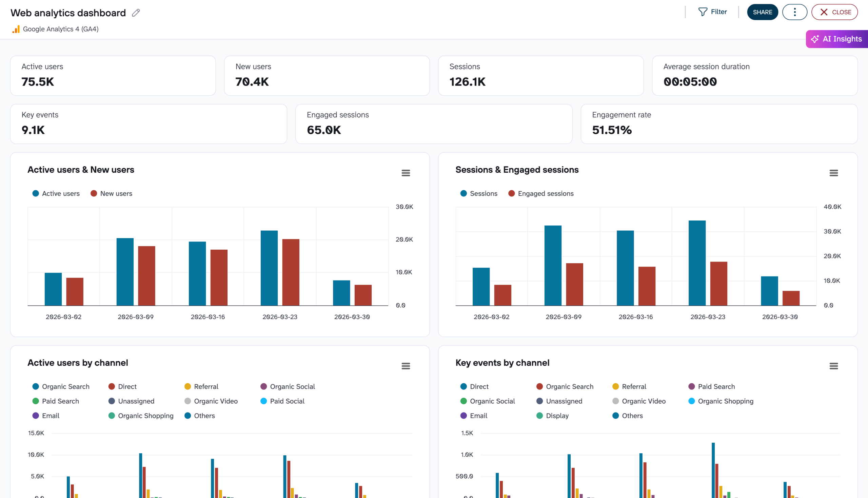Select the Active users KPI card
868x498 pixels.
coord(113,75)
